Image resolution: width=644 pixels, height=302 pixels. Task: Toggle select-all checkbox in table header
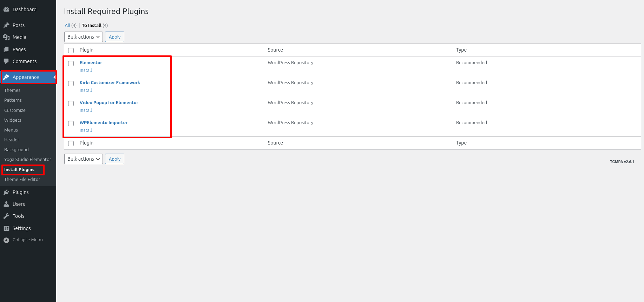pyautogui.click(x=71, y=51)
